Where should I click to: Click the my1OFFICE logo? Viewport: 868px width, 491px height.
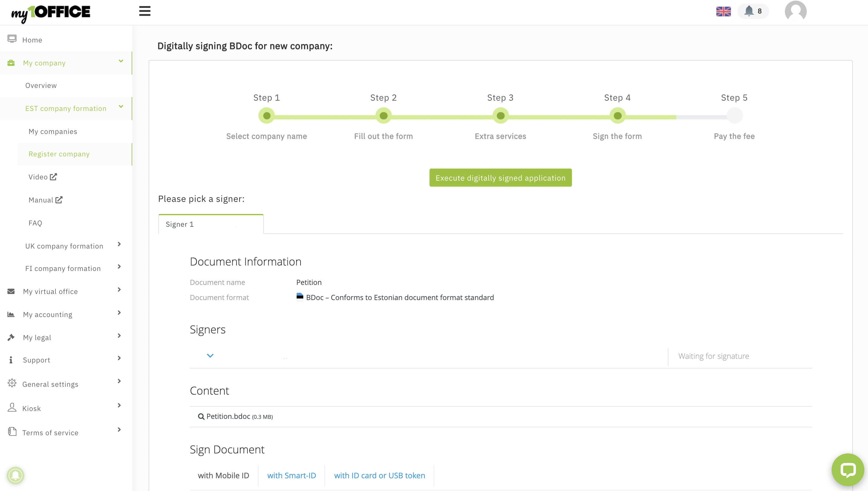point(51,13)
